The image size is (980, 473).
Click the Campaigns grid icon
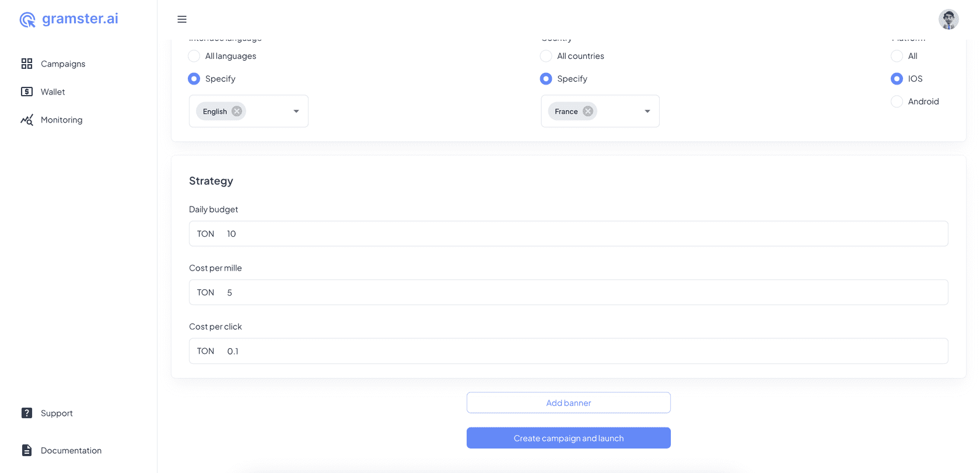pos(27,64)
